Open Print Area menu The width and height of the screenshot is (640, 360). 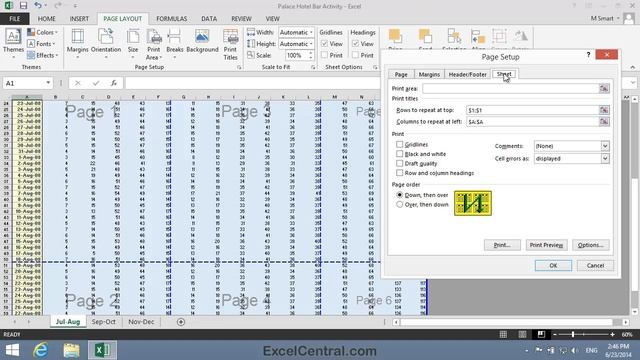[x=154, y=44]
